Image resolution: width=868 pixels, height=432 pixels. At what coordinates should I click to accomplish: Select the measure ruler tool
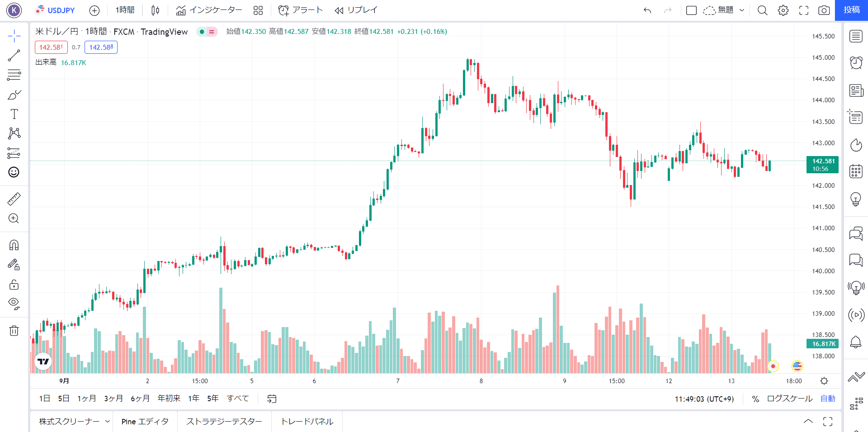(14, 199)
